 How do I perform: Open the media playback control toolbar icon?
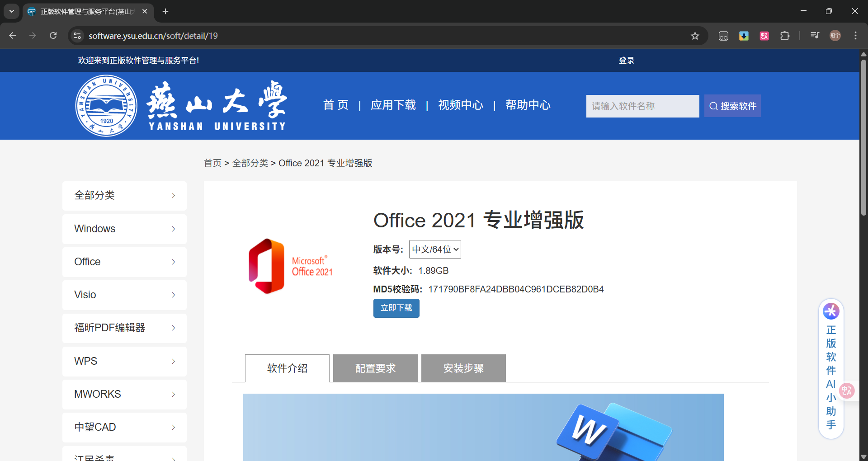point(814,35)
